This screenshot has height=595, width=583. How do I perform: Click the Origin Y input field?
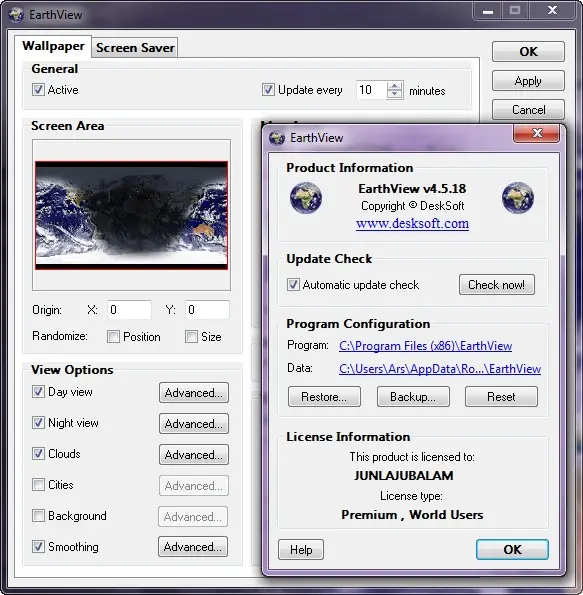click(207, 310)
